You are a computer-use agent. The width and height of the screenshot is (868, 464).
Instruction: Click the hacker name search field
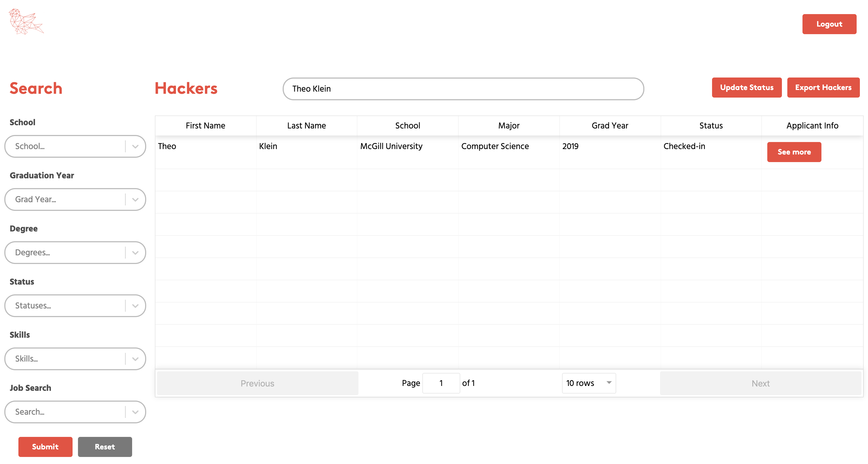(463, 89)
